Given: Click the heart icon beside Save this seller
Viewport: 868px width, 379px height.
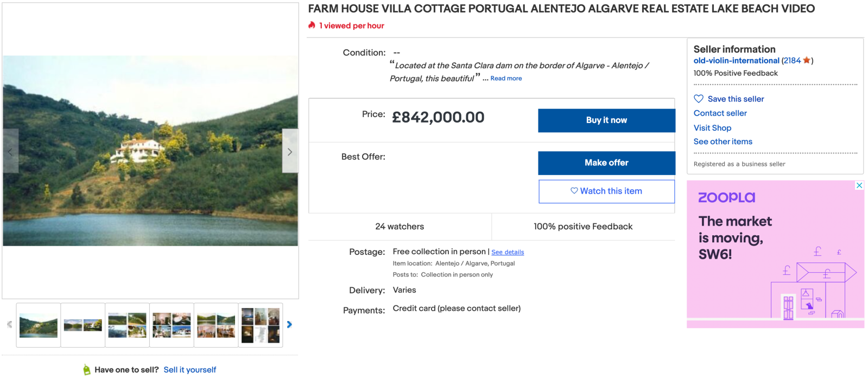Looking at the screenshot, I should pos(699,99).
